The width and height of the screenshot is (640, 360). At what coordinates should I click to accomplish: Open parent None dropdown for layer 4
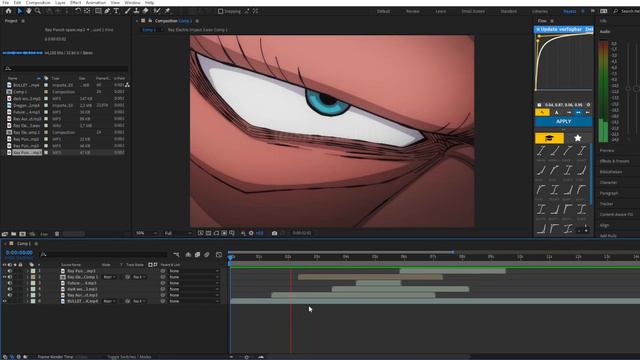point(193,289)
